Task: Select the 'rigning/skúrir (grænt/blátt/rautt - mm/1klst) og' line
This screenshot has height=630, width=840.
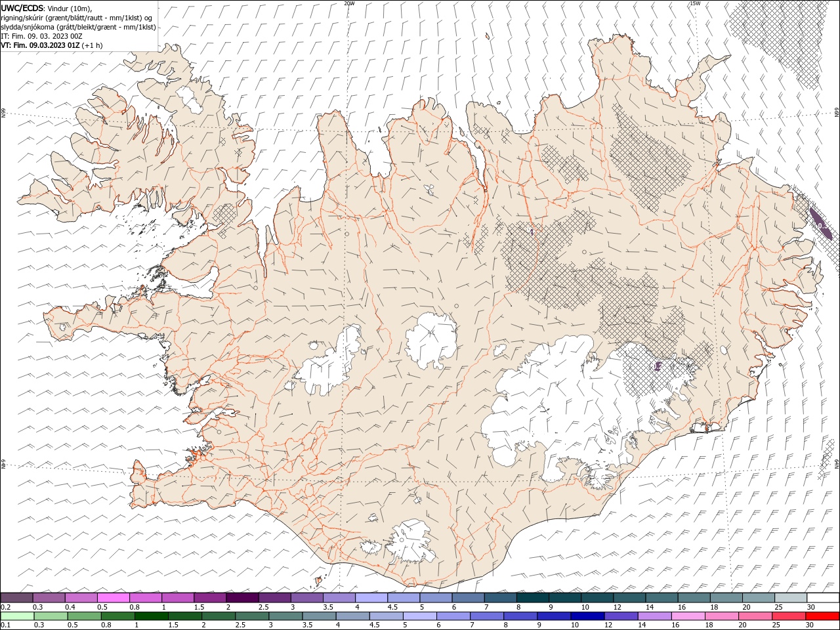Action: (77, 18)
